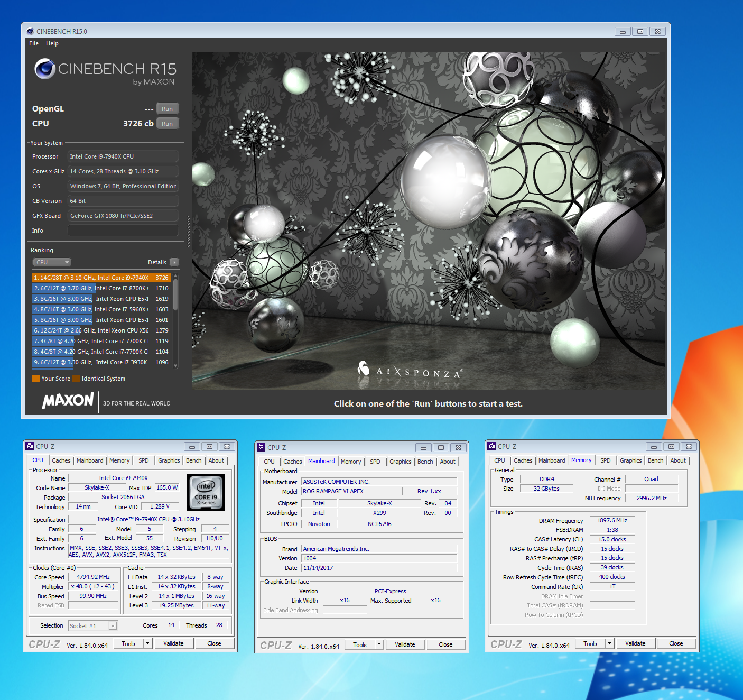The height and width of the screenshot is (700, 743).
Task: Click NB Frequency value 2996.2 MHz
Action: pyautogui.click(x=652, y=498)
